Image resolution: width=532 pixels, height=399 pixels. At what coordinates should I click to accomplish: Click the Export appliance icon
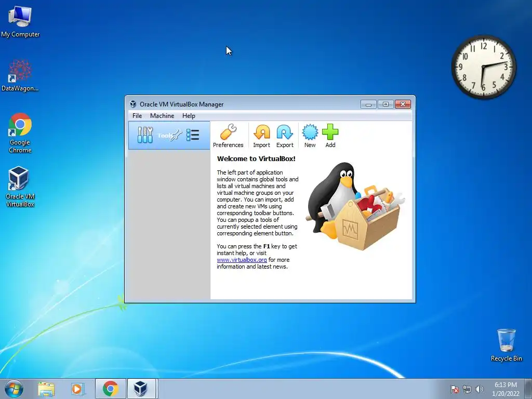click(x=285, y=136)
